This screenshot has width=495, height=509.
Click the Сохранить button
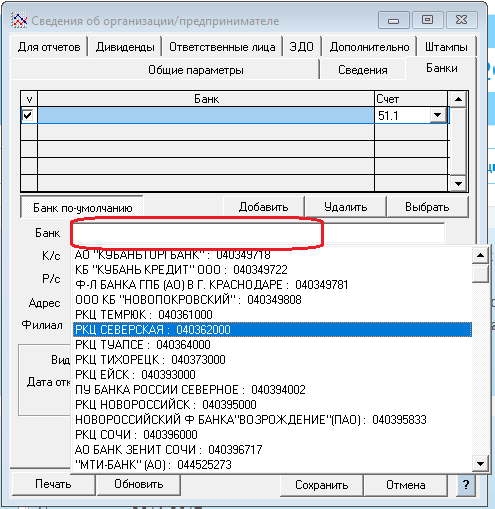click(322, 485)
